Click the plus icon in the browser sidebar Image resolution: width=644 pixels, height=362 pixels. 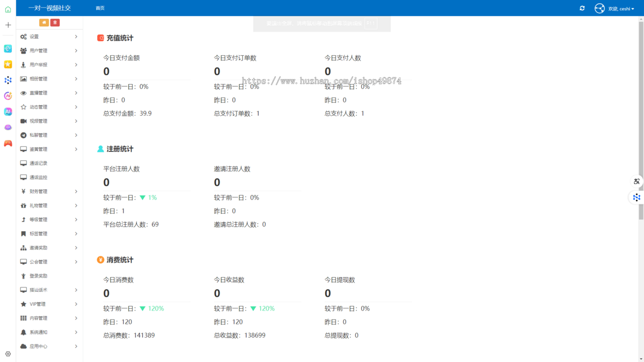point(8,25)
